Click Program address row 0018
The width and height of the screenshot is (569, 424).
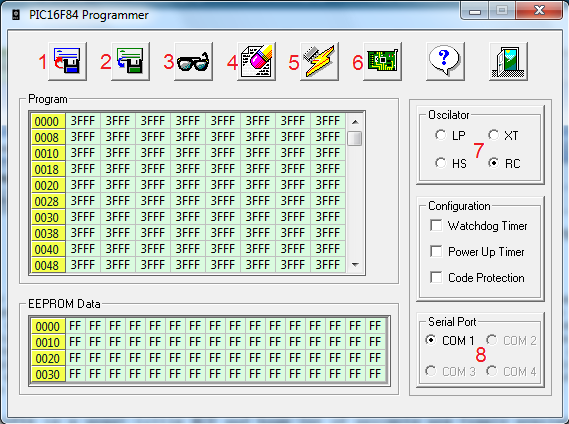pyautogui.click(x=48, y=169)
